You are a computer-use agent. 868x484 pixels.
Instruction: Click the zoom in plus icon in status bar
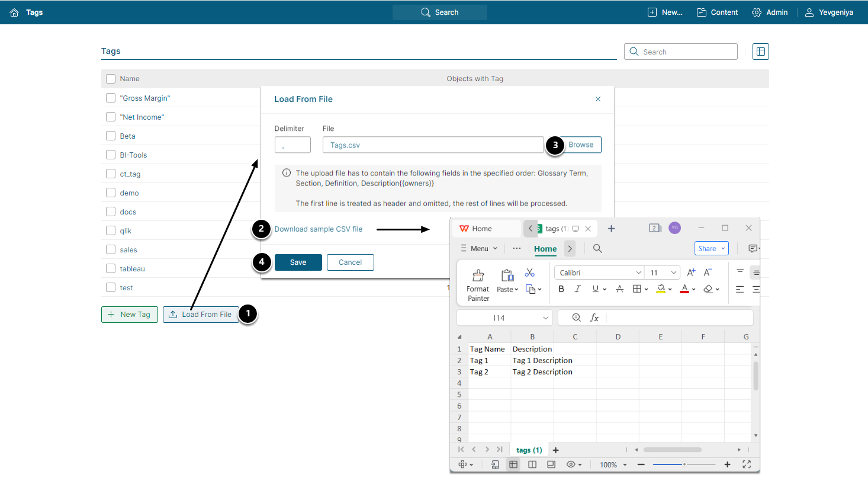tap(728, 464)
